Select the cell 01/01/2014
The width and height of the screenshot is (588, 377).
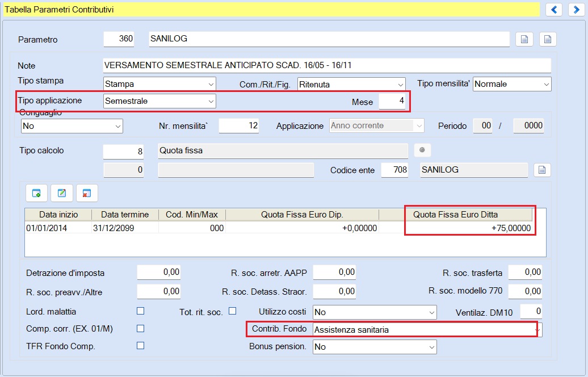tap(58, 228)
